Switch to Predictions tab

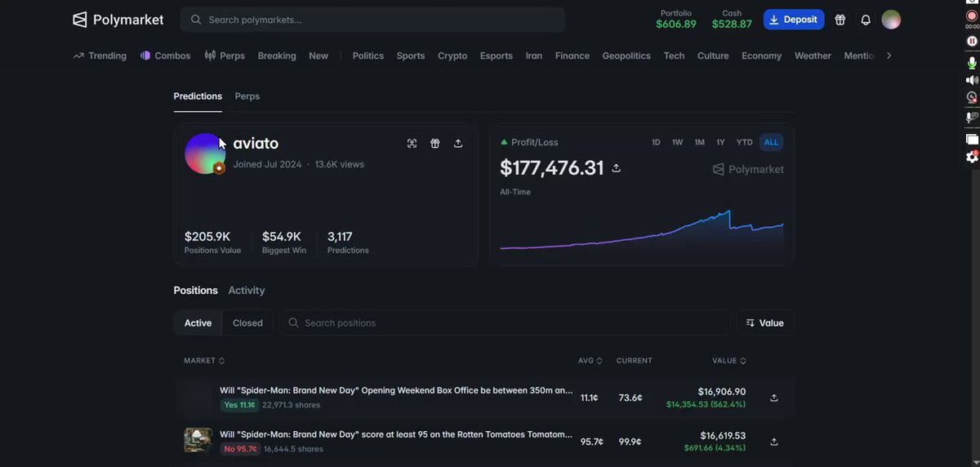(198, 96)
